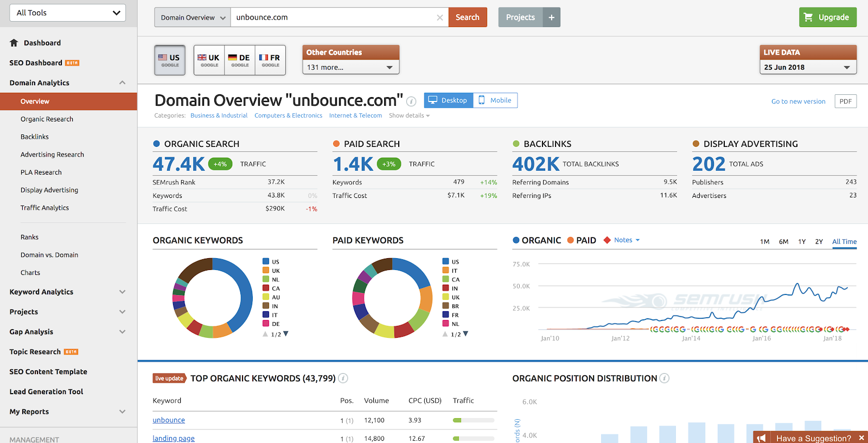This screenshot has width=868, height=443.
Task: Open the Other Countries dropdown
Action: 351,67
